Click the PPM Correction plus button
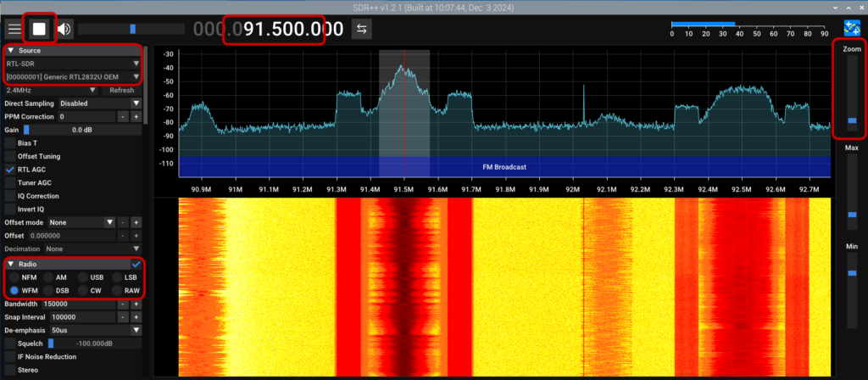This screenshot has height=380, width=868. coord(136,116)
